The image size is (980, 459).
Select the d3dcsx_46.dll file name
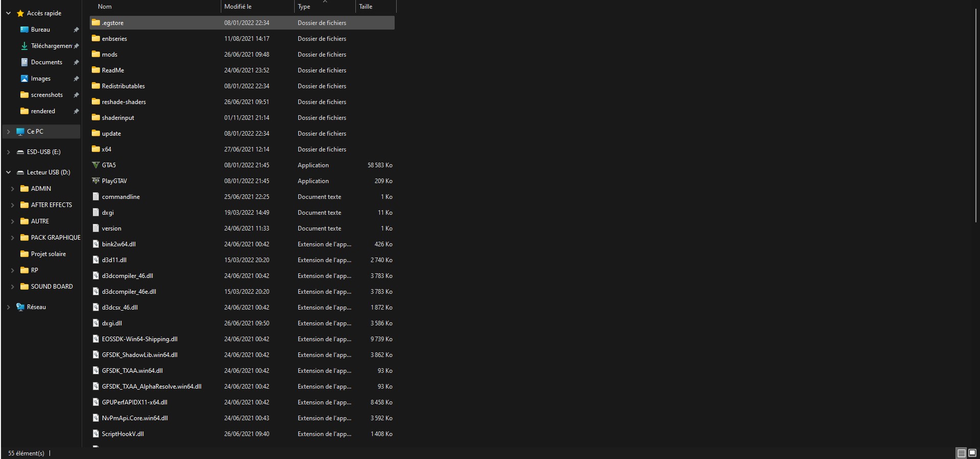(x=120, y=308)
